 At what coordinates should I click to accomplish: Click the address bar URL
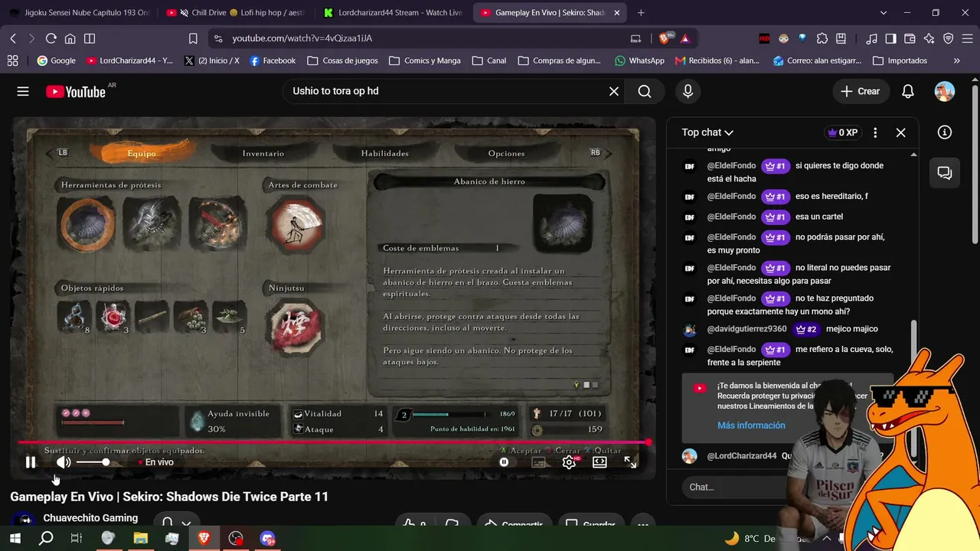(302, 38)
